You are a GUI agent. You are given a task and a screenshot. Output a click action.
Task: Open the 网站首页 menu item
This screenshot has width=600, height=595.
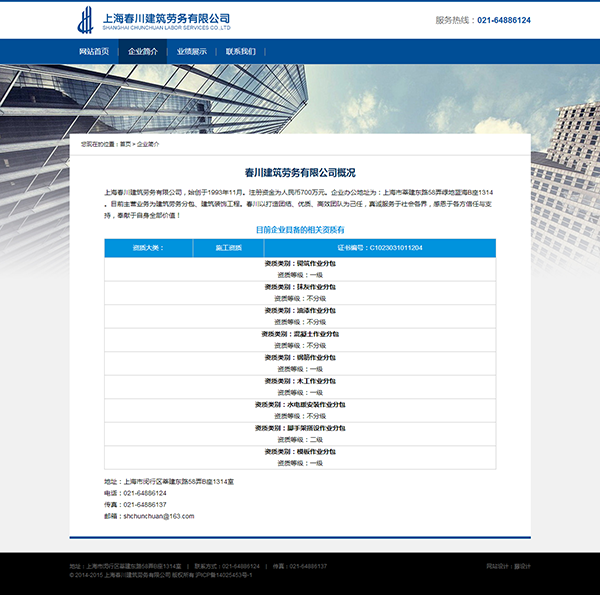pyautogui.click(x=94, y=51)
